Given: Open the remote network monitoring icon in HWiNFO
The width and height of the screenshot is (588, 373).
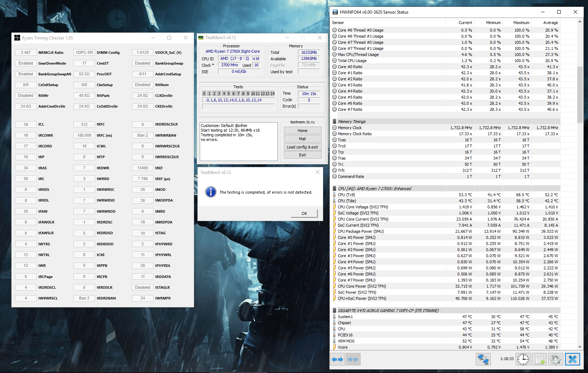Looking at the screenshot, I should 483,359.
